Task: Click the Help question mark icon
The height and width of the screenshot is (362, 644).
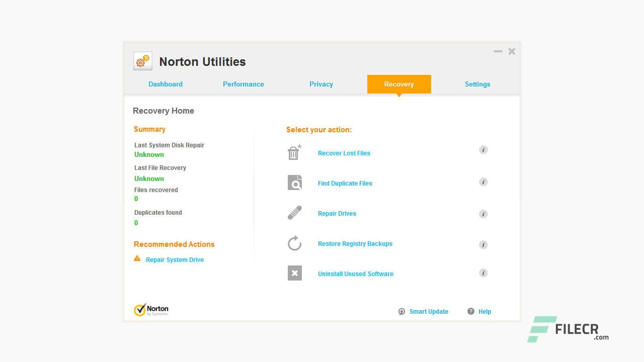Action: click(471, 312)
